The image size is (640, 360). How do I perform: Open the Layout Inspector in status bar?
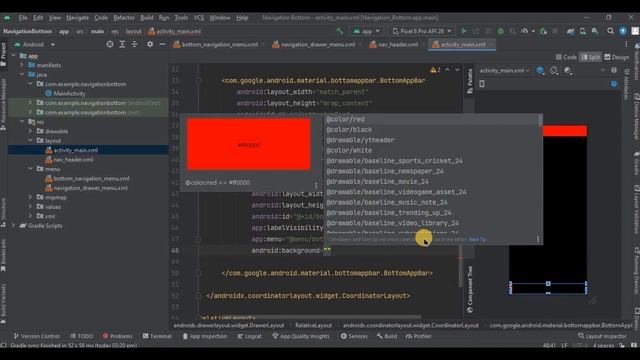click(602, 336)
